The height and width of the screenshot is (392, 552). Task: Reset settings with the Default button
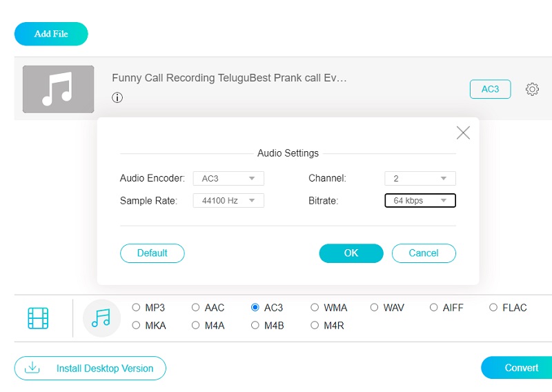coord(152,253)
